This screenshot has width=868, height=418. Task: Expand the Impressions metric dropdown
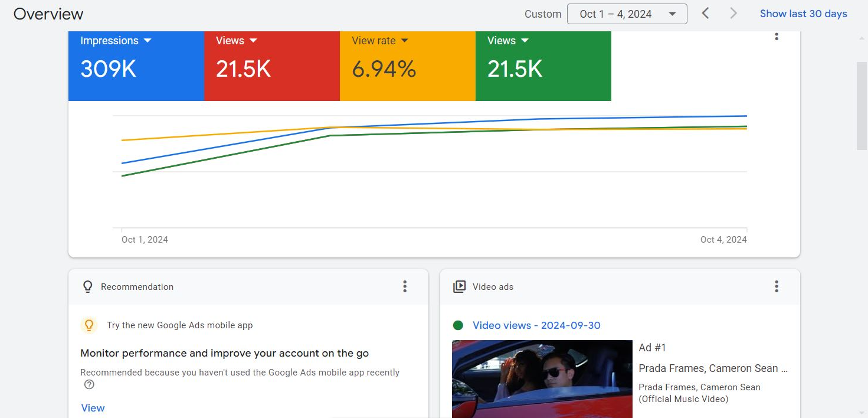[148, 41]
